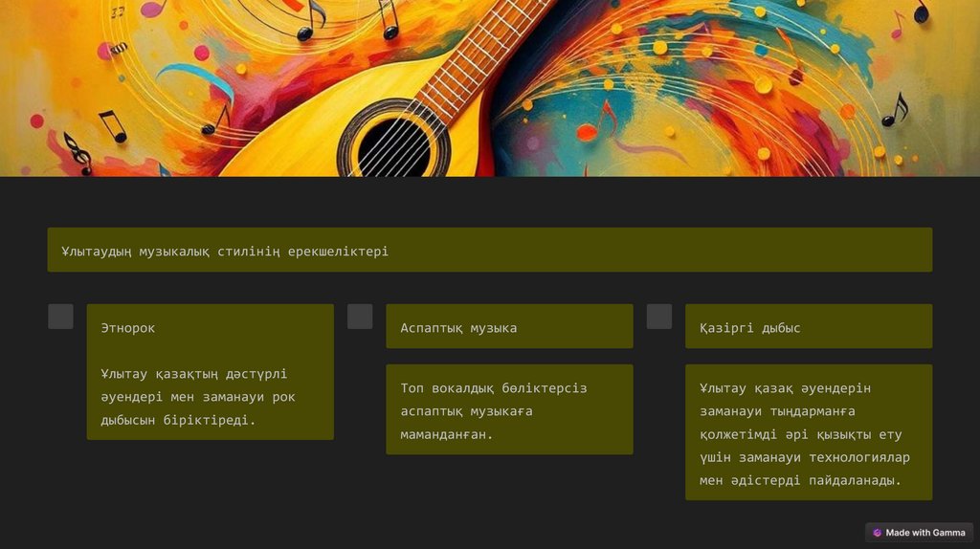The height and width of the screenshot is (549, 980).
Task: Click the red-orange music note right of the guitar
Action: click(x=595, y=123)
